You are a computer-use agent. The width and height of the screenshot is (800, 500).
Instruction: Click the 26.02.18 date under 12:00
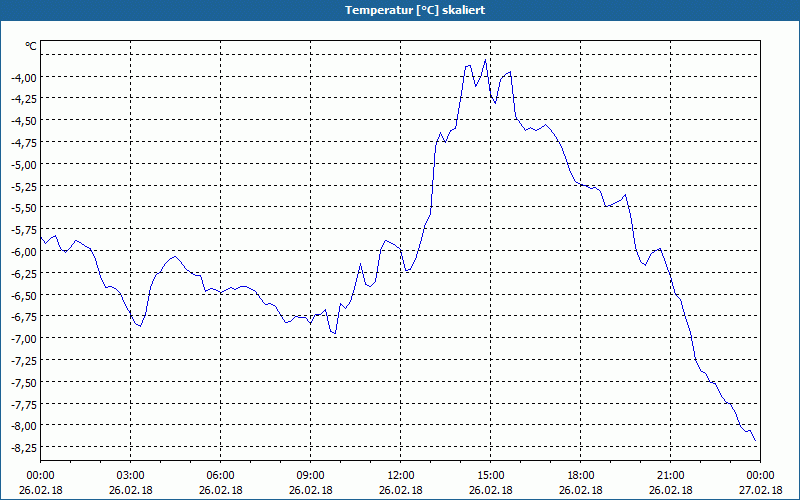[401, 490]
